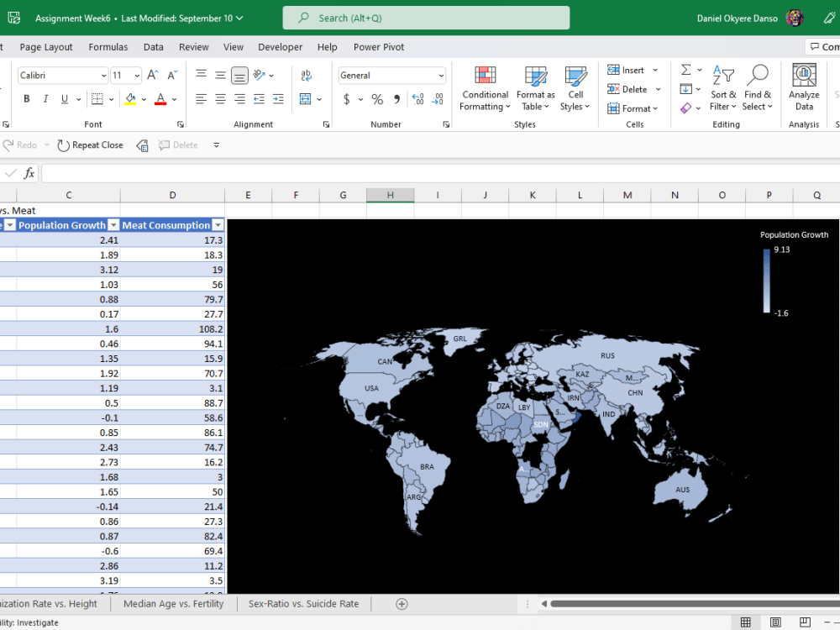Select Top Align
840x630 pixels.
click(x=201, y=75)
